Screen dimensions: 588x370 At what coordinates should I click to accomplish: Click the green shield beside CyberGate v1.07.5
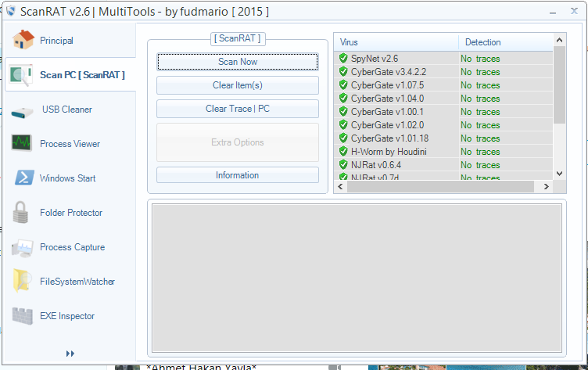point(343,84)
